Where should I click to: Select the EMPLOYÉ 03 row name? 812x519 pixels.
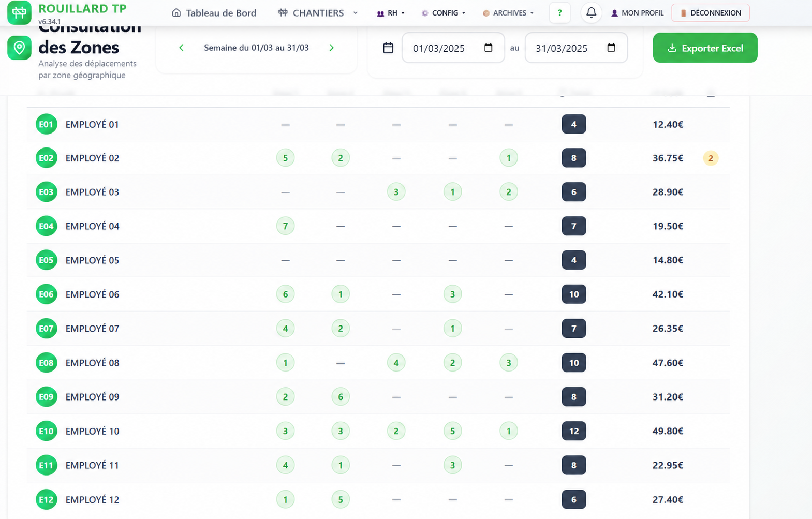point(92,192)
